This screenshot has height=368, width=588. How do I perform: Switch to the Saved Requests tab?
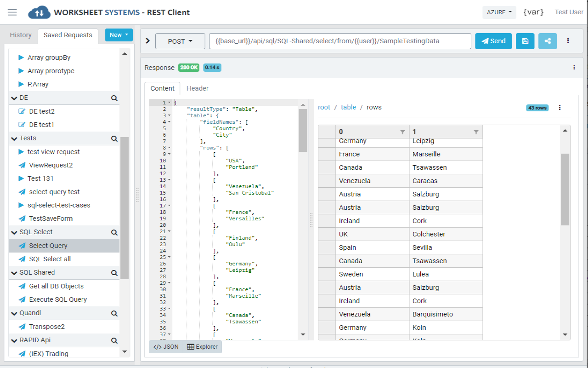[68, 35]
